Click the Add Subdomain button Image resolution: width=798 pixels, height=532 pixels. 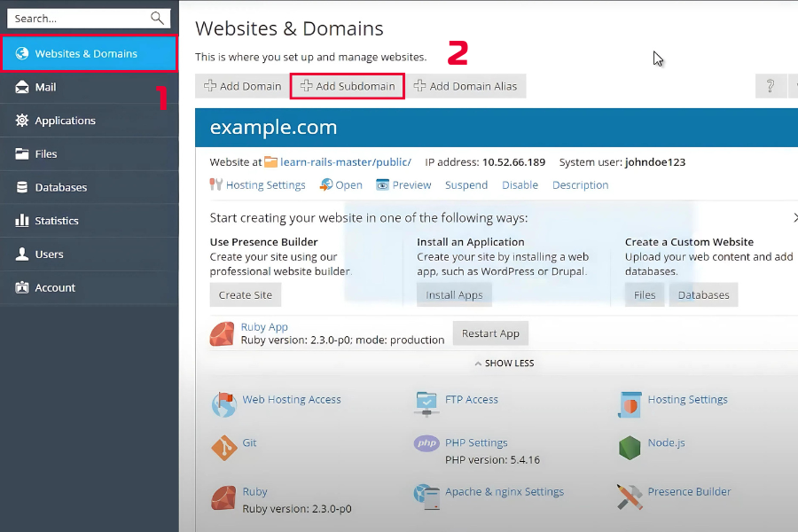pyautogui.click(x=348, y=86)
